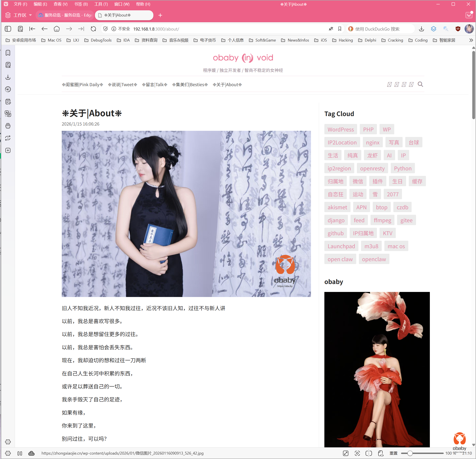The height and width of the screenshot is (459, 476).
Task: Toggle the content blocker shield icon
Action: pyautogui.click(x=105, y=29)
